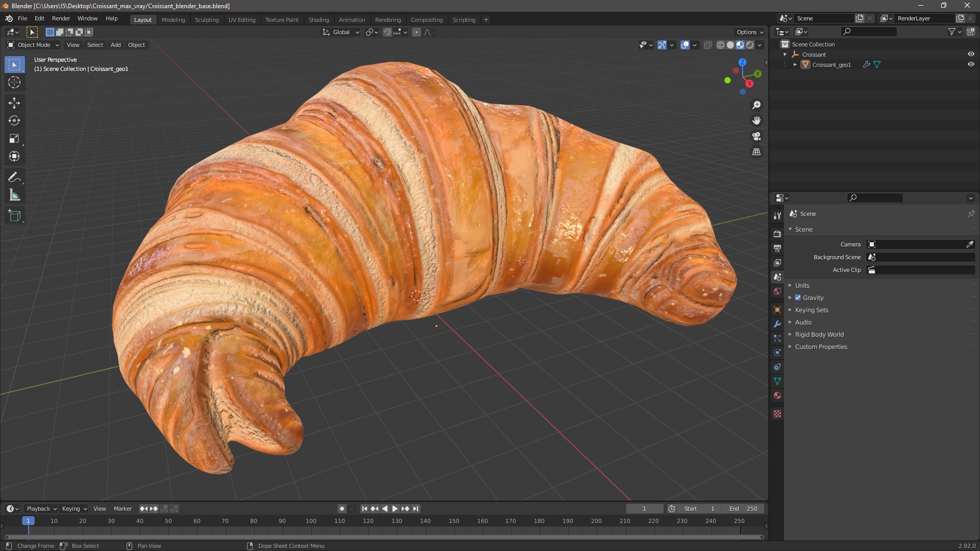Pin the Scene properties panel
980x551 pixels.
point(971,214)
